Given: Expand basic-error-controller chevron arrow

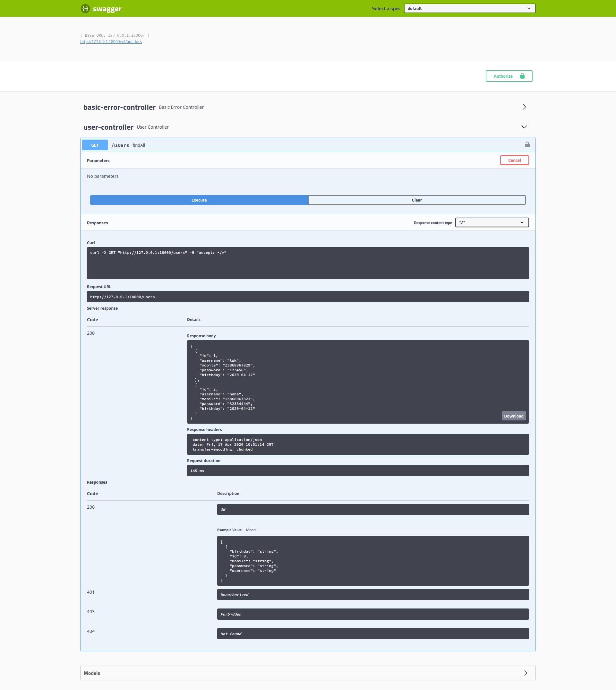Looking at the screenshot, I should (x=524, y=107).
